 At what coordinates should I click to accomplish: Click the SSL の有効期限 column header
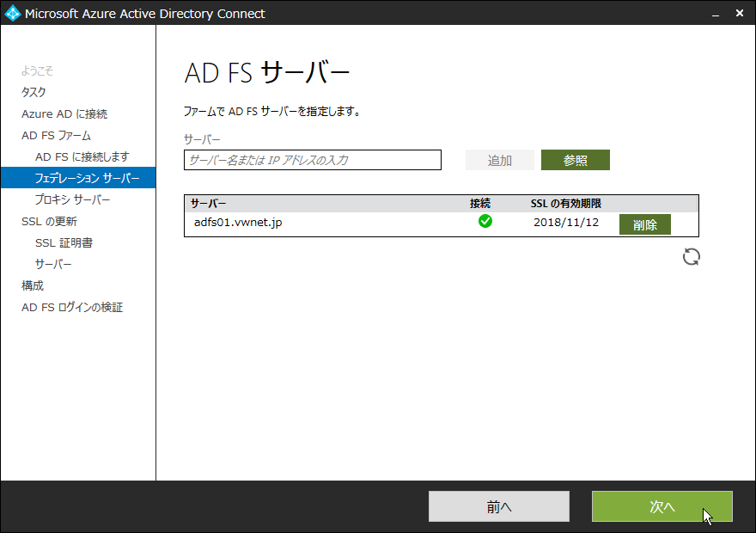click(x=565, y=204)
